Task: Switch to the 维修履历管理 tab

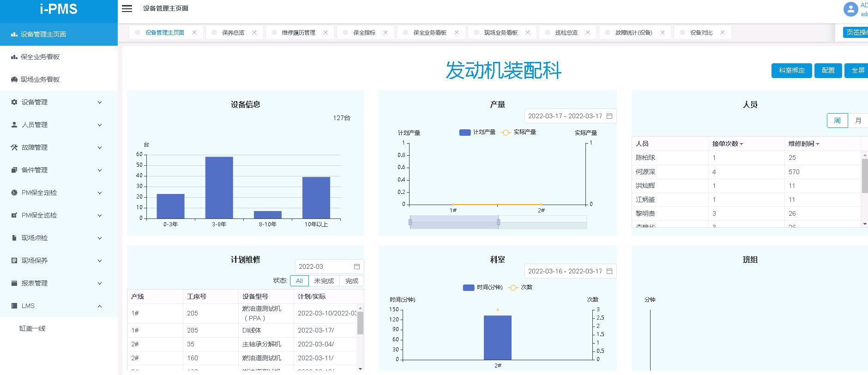Action: pos(299,33)
